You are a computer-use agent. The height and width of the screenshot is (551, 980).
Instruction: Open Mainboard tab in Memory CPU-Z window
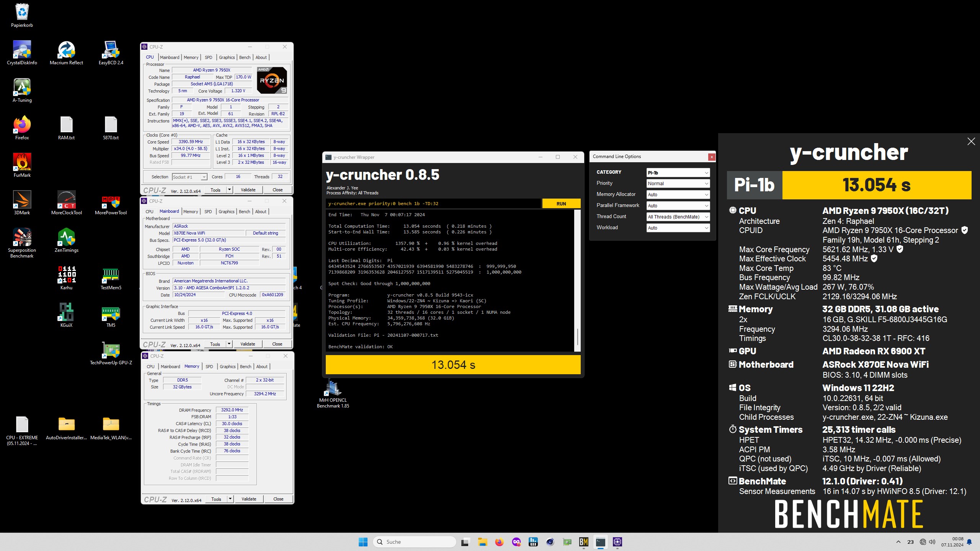170,367
